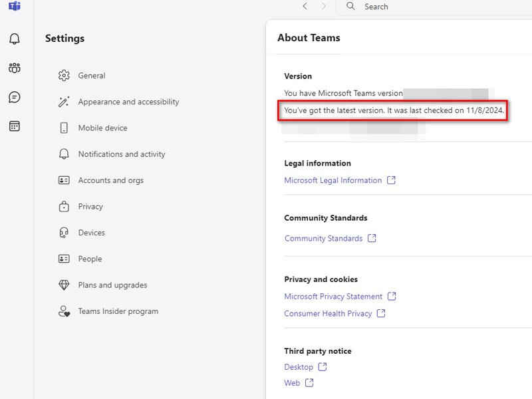This screenshot has height=399, width=532.
Task: Follow the Community Standards link
Action: pos(324,238)
